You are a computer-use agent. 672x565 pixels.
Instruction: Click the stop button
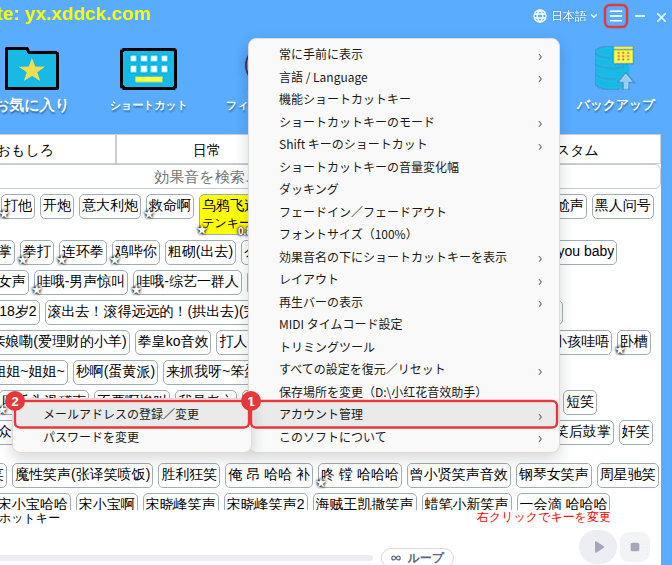(635, 547)
